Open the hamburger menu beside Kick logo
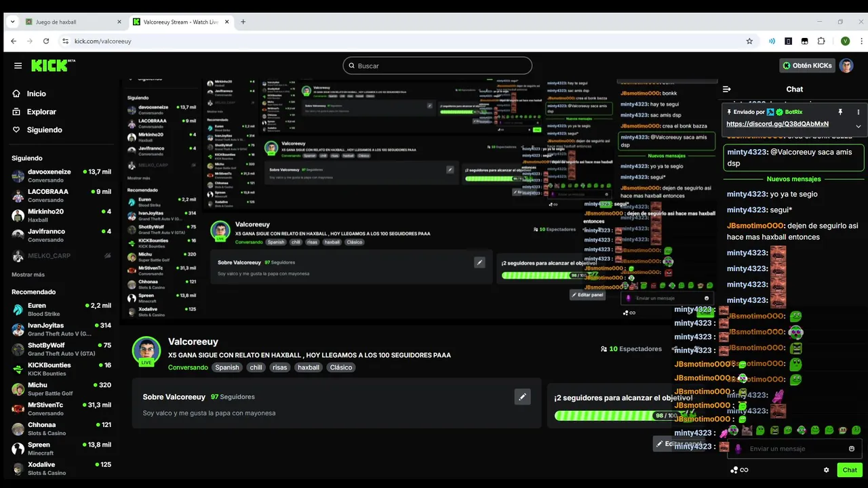The image size is (868, 488). (x=18, y=66)
